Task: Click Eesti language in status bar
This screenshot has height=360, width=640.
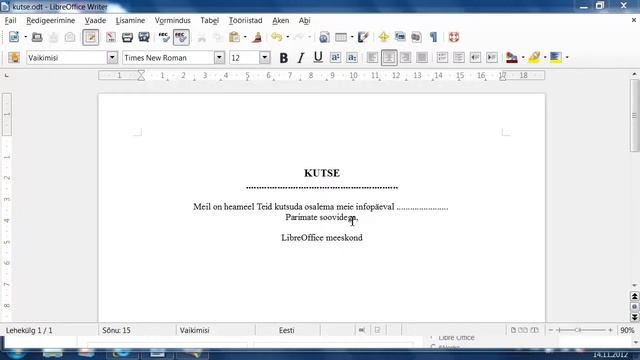Action: click(x=287, y=330)
